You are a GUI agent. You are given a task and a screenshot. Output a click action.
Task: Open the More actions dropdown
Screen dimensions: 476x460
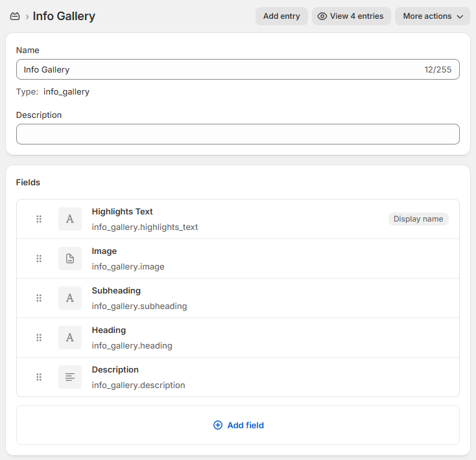pyautogui.click(x=433, y=16)
